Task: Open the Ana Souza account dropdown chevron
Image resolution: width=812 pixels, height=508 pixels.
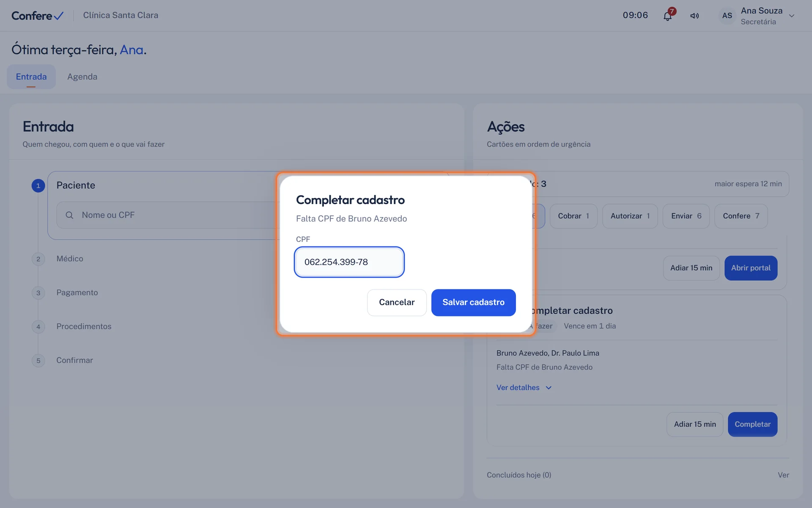Action: (792, 16)
